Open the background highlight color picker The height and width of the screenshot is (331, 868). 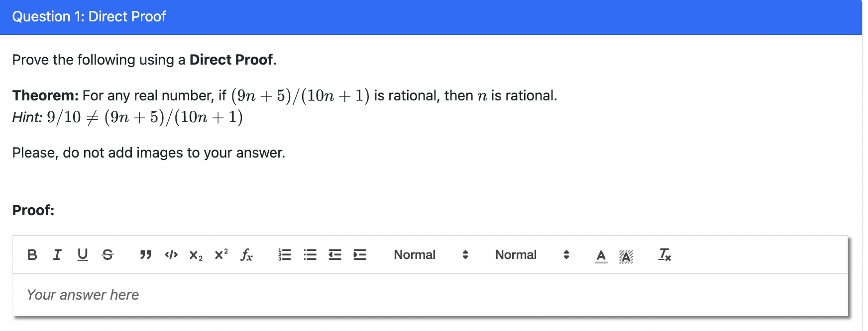[x=626, y=256]
